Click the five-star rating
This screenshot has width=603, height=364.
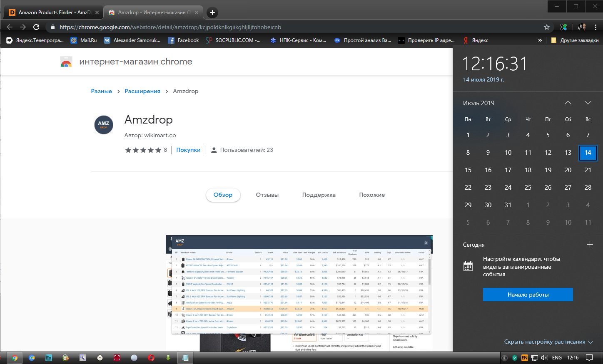coord(143,150)
